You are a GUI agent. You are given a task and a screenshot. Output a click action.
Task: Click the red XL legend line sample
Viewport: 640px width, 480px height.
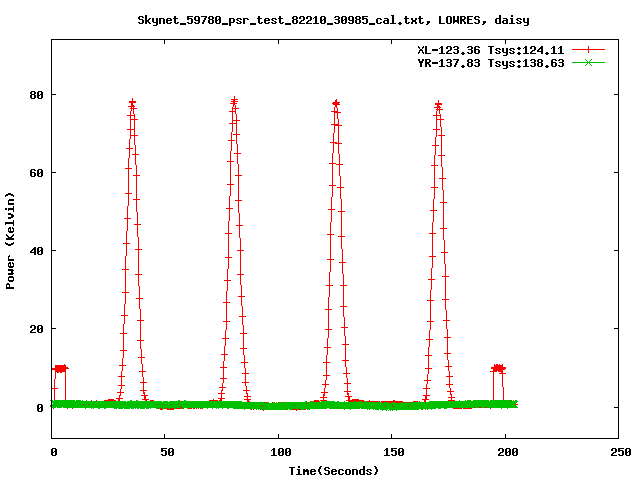[x=589, y=50]
